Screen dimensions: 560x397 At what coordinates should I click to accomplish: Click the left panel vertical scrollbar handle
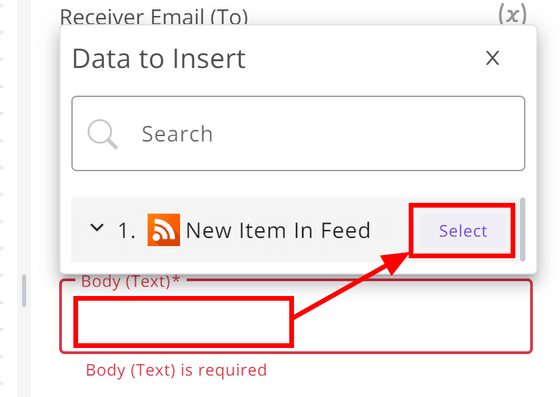click(x=24, y=291)
